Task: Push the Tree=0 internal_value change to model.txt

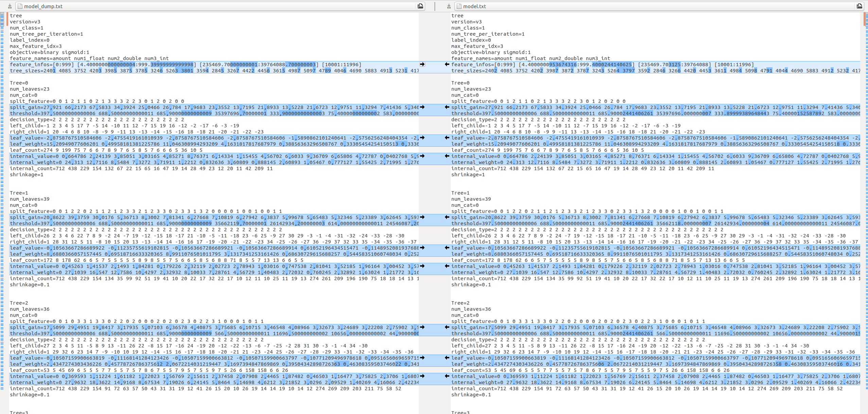Action: pyautogui.click(x=422, y=156)
